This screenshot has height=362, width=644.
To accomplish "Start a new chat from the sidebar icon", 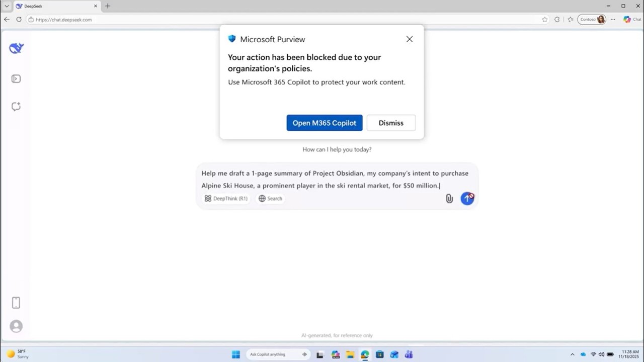I will [x=16, y=107].
